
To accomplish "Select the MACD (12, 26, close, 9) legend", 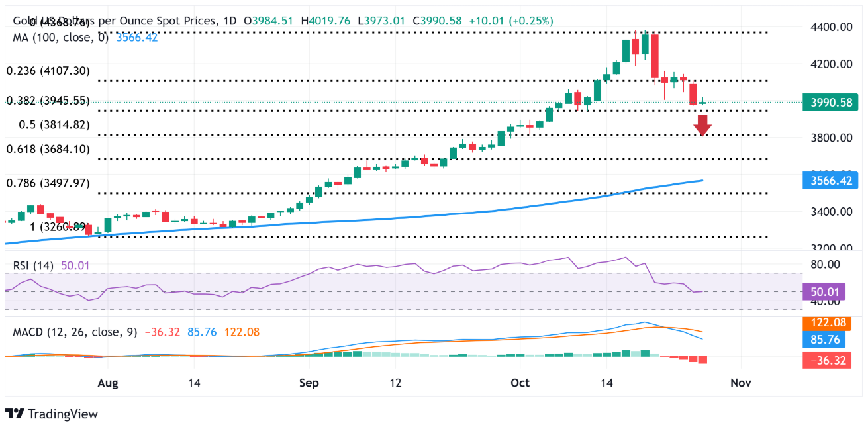I will coord(75,332).
